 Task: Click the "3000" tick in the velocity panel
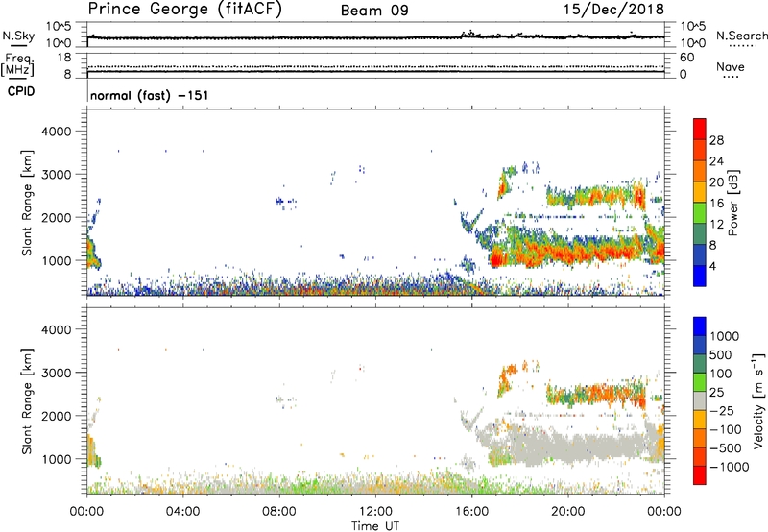coord(57,373)
